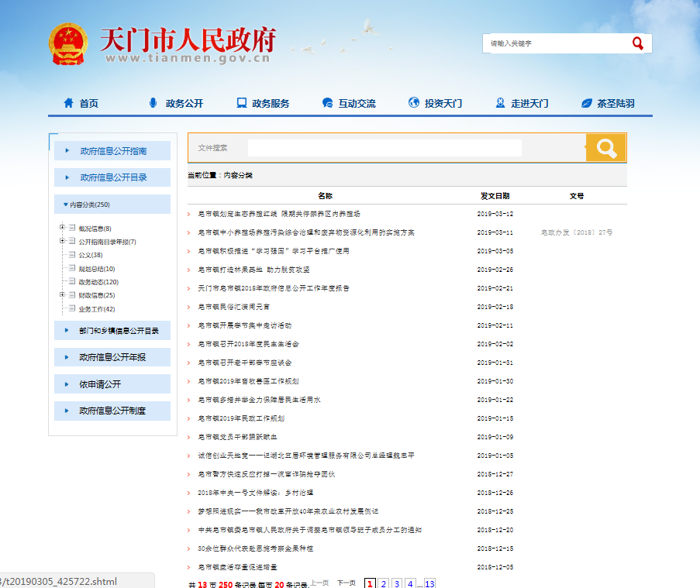Click the globe icon beside 投资天门

(x=413, y=103)
